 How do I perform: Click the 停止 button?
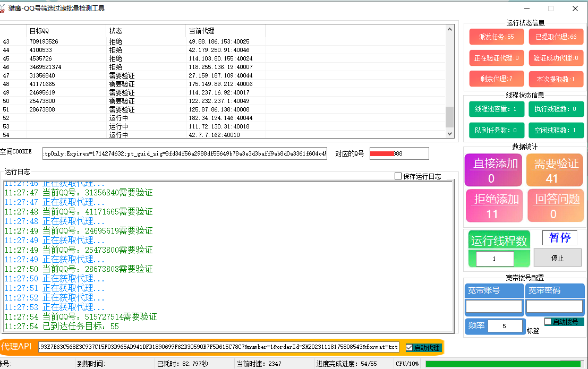(557, 258)
